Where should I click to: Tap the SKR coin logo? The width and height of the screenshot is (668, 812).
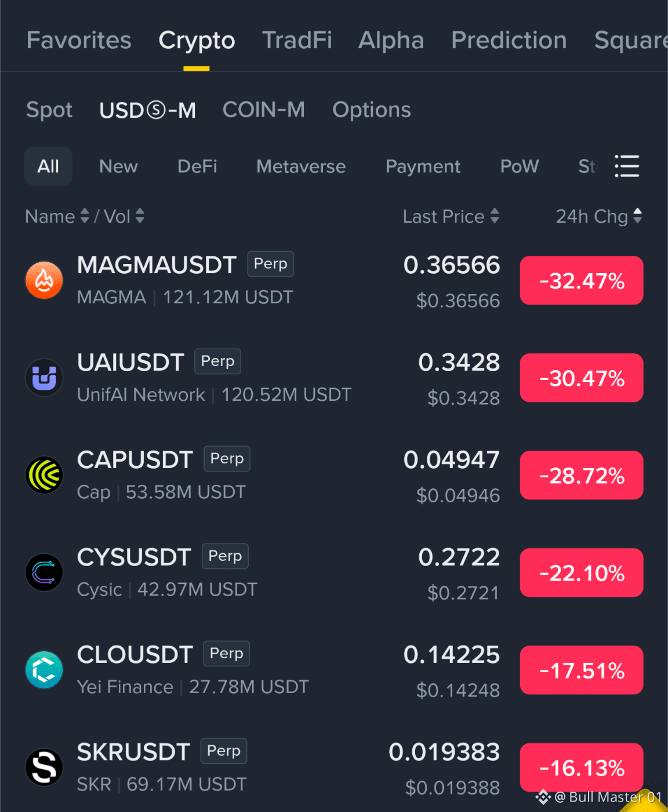[x=44, y=767]
